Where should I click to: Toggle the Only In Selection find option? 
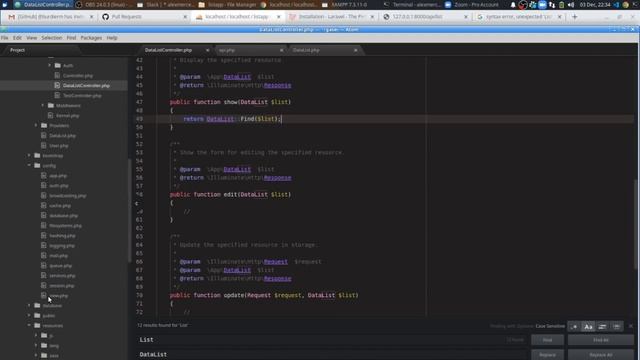point(602,327)
